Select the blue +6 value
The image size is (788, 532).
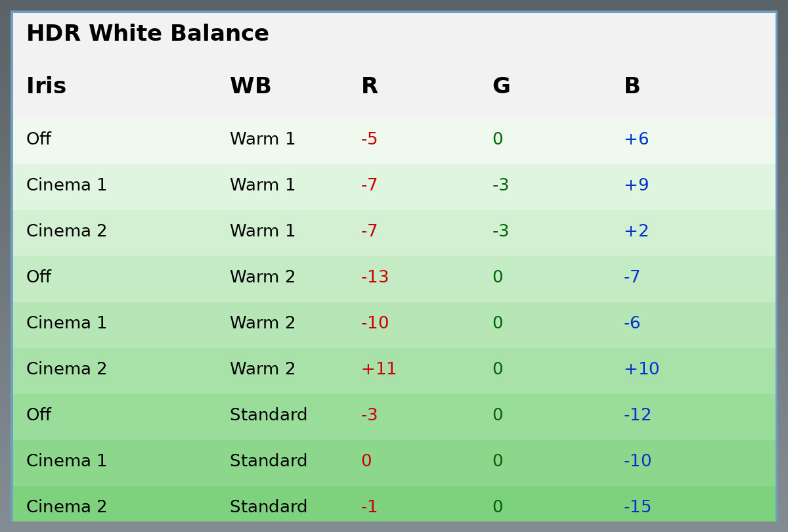click(x=636, y=140)
